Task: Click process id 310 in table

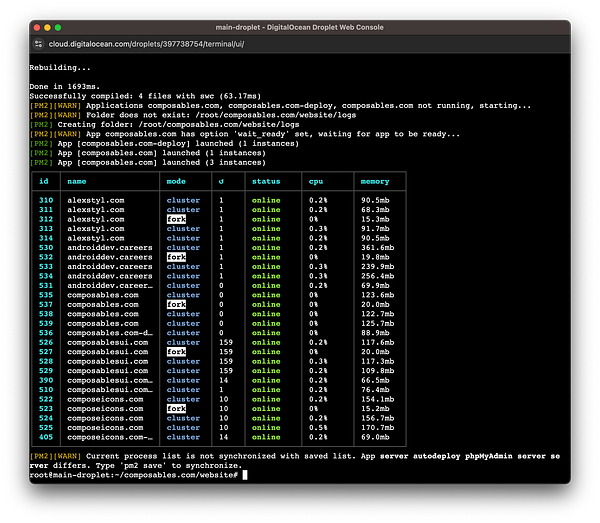Action: pyautogui.click(x=45, y=200)
